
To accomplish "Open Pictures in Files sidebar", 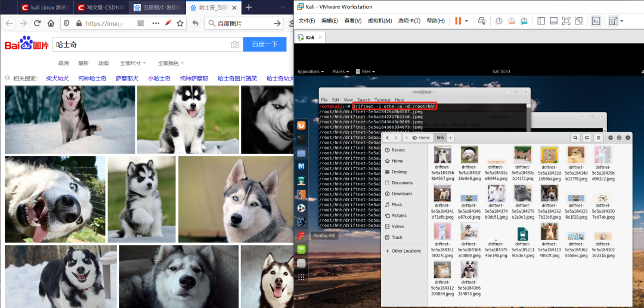I will (404, 215).
